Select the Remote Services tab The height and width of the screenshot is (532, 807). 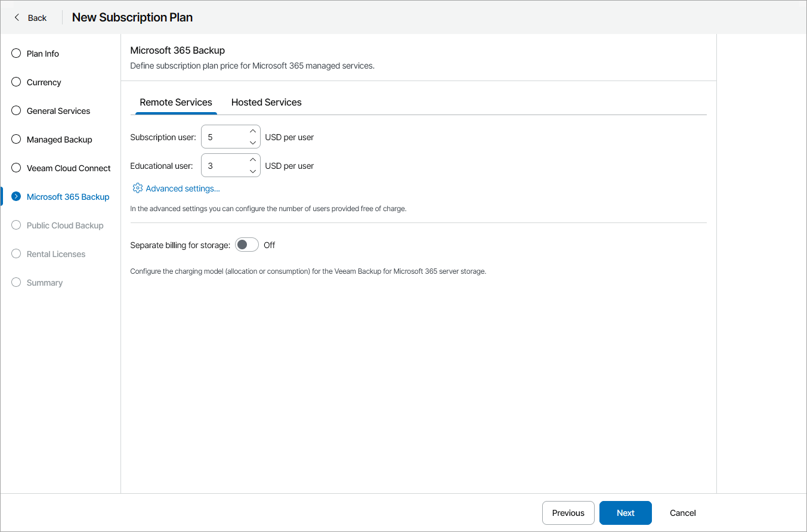(x=175, y=102)
